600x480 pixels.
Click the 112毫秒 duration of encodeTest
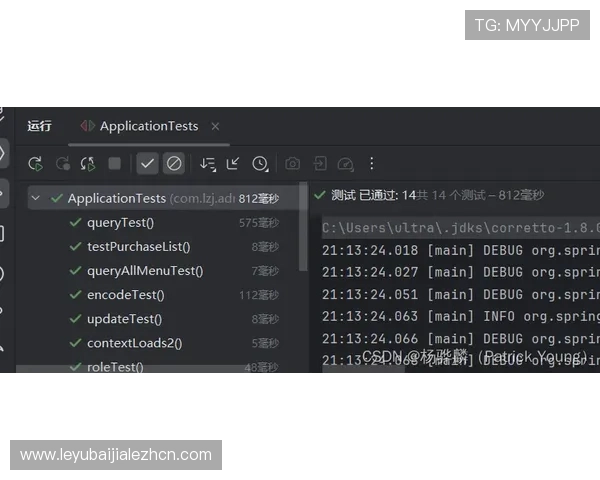point(259,295)
